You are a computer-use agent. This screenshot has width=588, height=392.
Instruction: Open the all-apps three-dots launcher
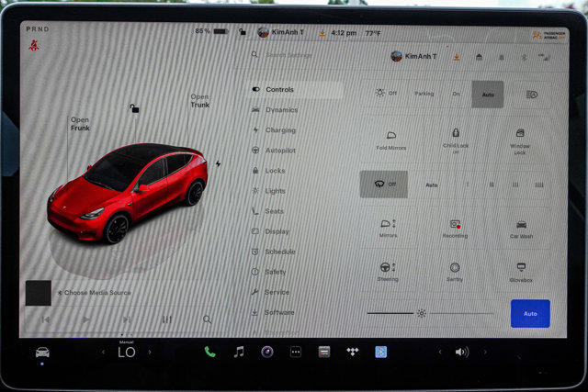[296, 352]
